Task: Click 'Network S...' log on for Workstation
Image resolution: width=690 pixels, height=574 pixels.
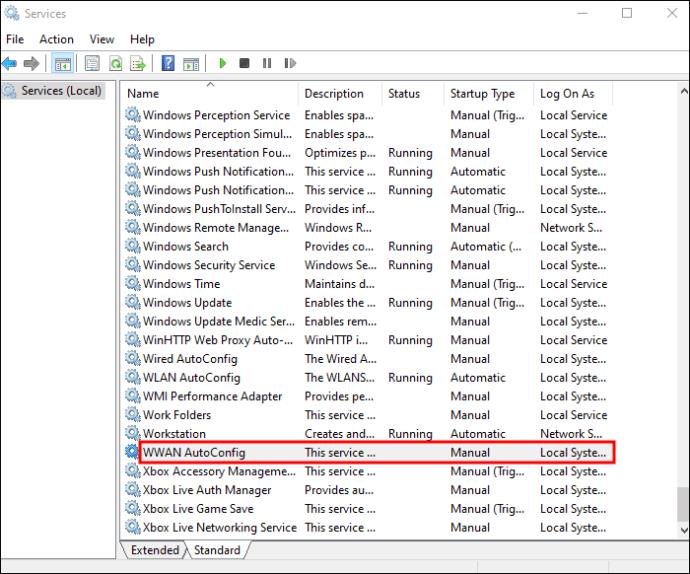Action: (x=571, y=434)
